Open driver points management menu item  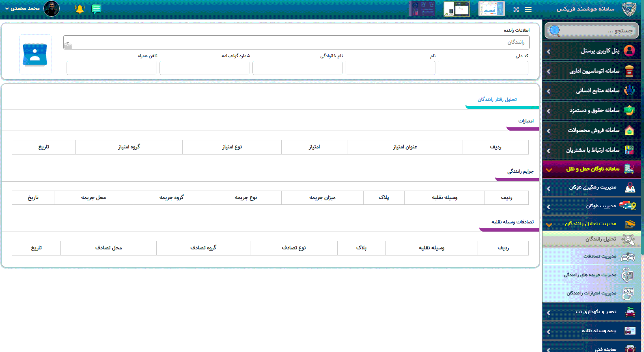tap(592, 293)
